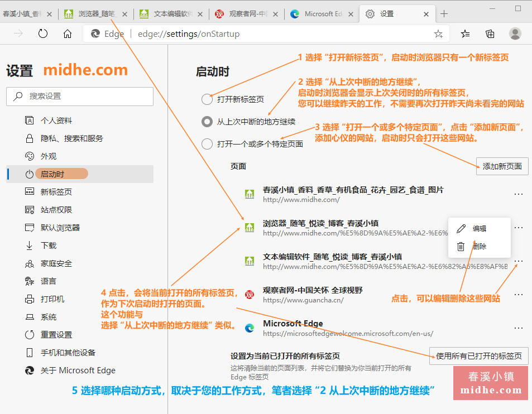Open 隐私、搜索和服务 settings
The height and width of the screenshot is (414, 532).
point(80,138)
